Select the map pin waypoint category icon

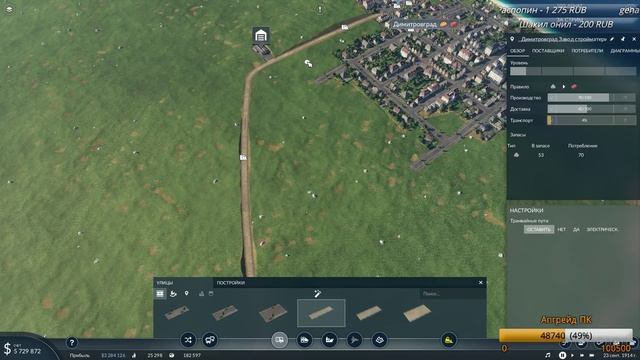tap(187, 293)
